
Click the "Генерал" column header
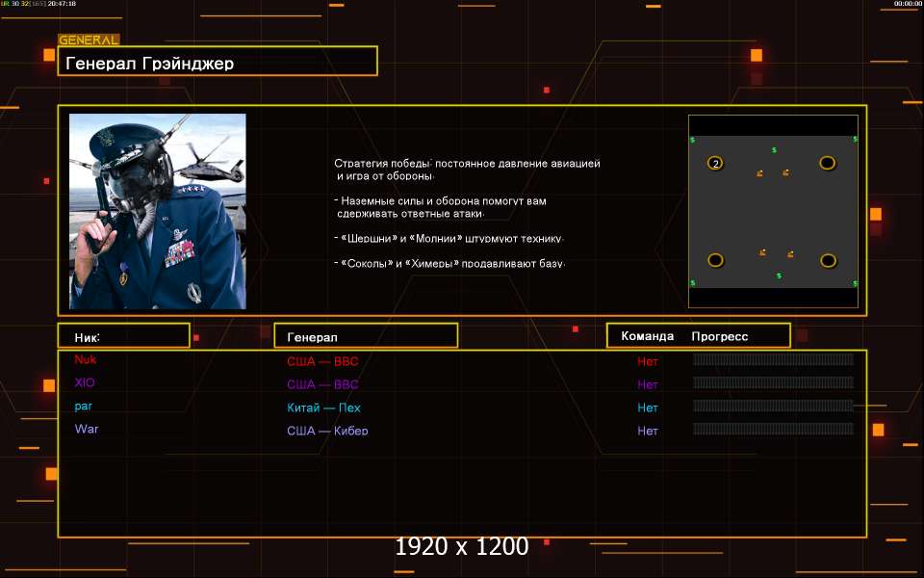pyautogui.click(x=366, y=335)
